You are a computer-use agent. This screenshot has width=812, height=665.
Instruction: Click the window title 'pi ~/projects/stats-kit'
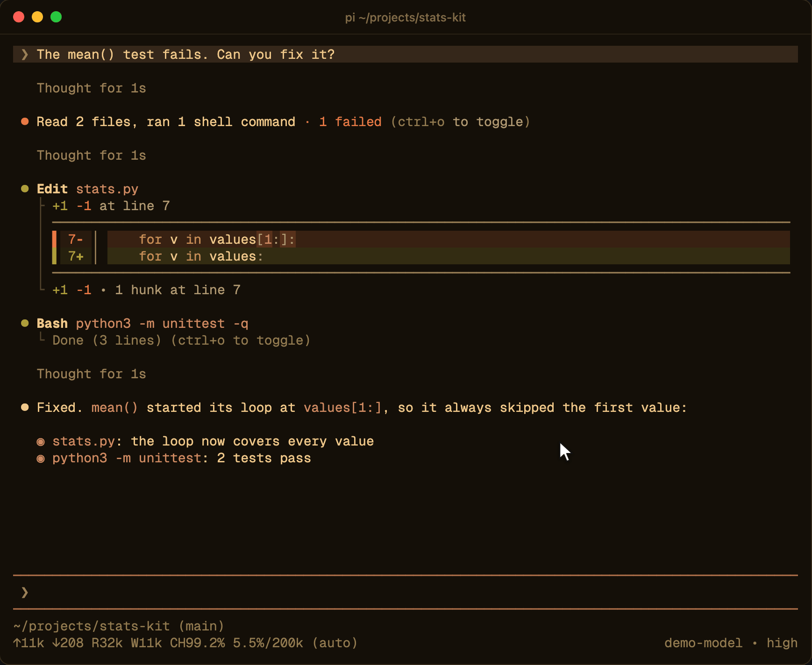coord(406,17)
